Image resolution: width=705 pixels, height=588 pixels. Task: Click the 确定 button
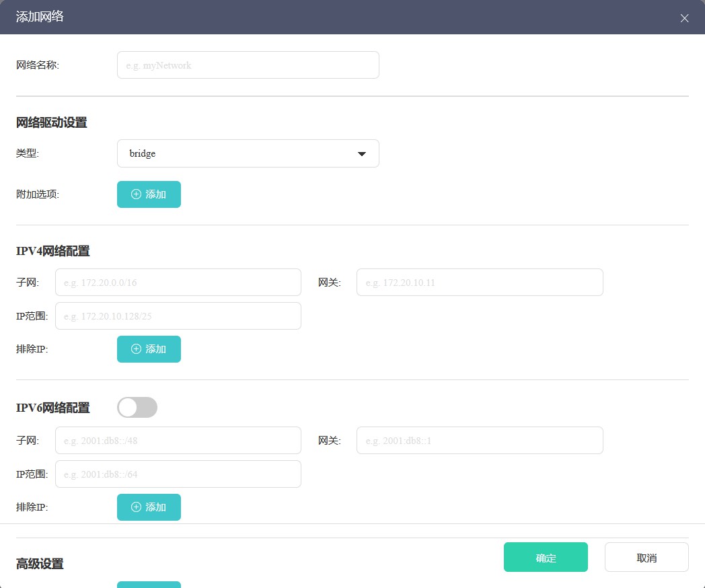(546, 557)
